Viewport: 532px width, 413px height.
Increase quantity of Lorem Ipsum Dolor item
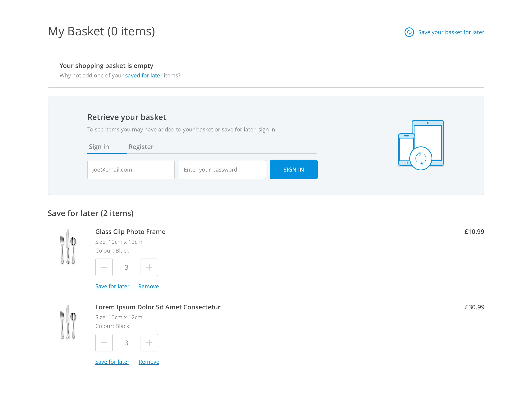point(149,343)
